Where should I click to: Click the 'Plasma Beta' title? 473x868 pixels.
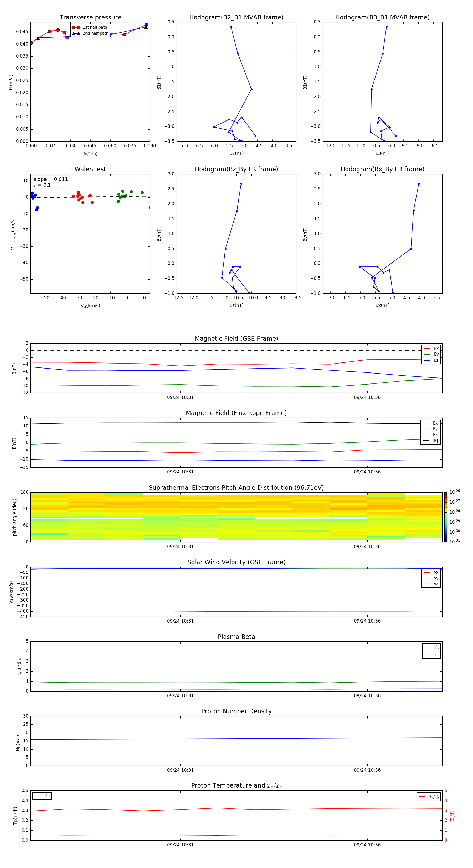(x=236, y=637)
